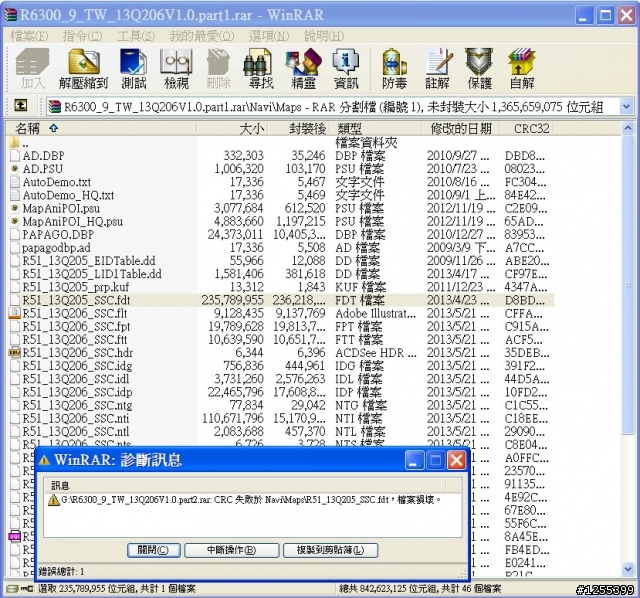Click the 中斷操作(B) button

click(231, 550)
